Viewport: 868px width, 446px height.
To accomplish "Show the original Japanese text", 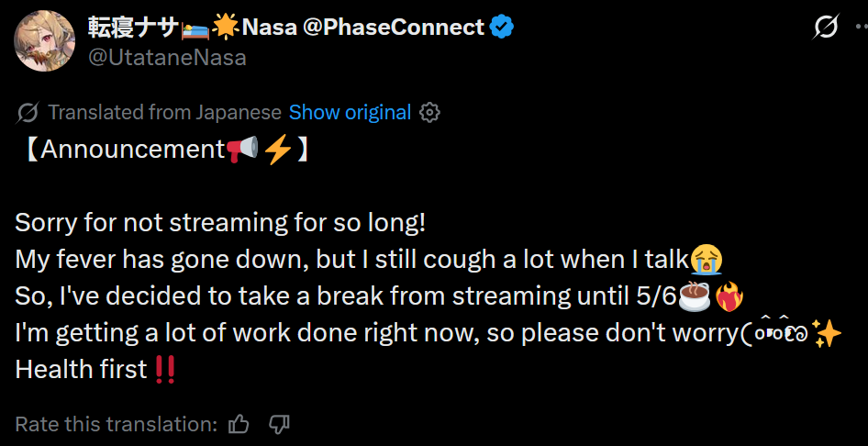I will coord(350,113).
